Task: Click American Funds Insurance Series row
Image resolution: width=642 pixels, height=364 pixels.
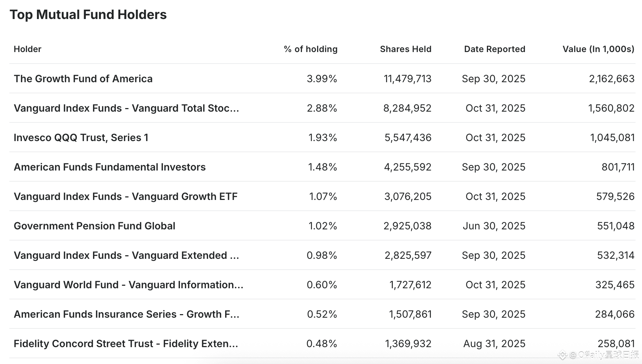Action: [126, 314]
